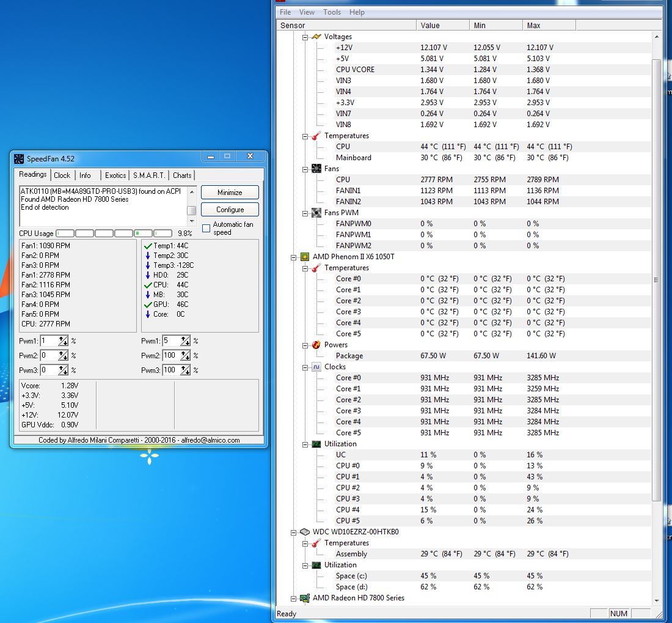This screenshot has height=623, width=672.
Task: Click the AMD Radeon HD 7800 Series card icon
Action: [x=305, y=598]
